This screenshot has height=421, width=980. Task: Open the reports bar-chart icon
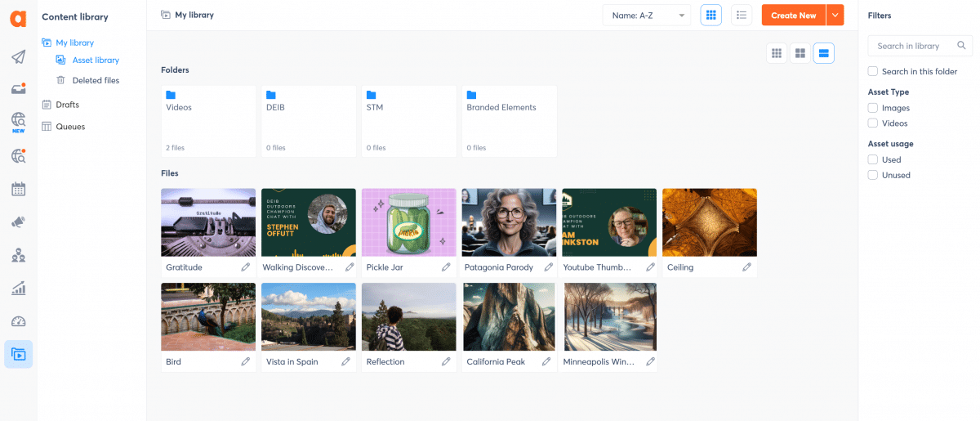pyautogui.click(x=18, y=289)
